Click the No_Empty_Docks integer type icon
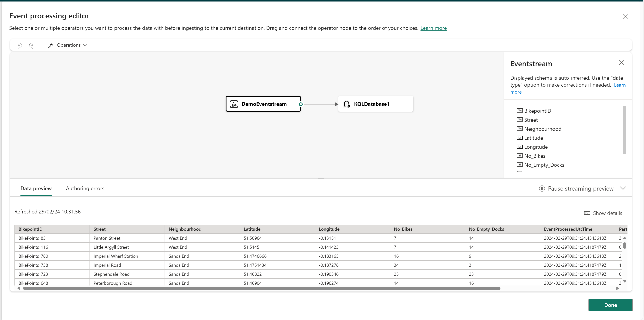 point(520,165)
